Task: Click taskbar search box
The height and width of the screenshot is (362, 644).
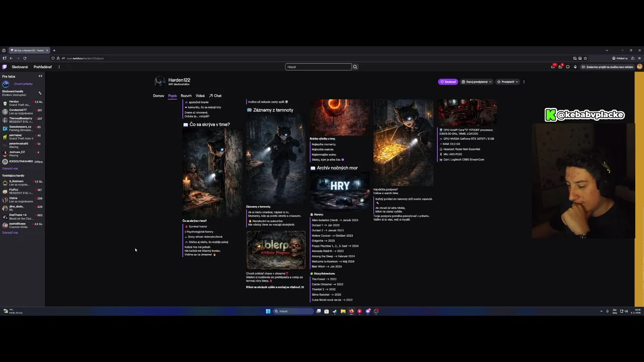Action: [x=293, y=311]
